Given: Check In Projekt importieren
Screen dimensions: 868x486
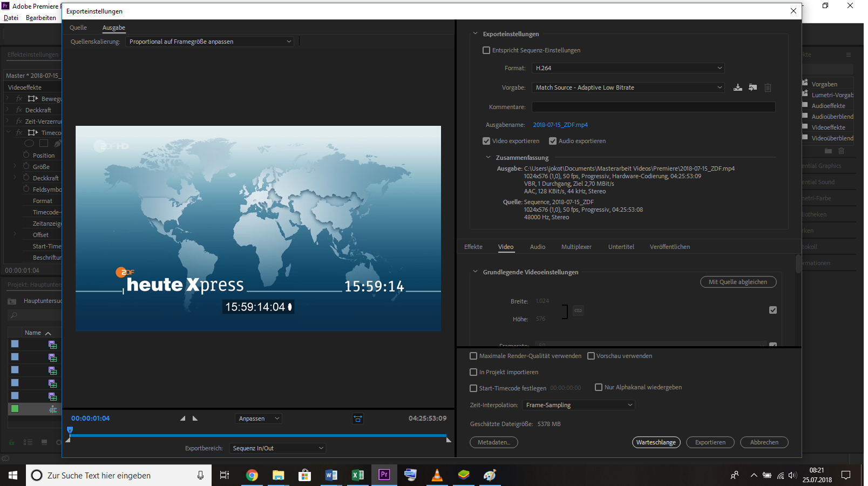Looking at the screenshot, I should [473, 372].
